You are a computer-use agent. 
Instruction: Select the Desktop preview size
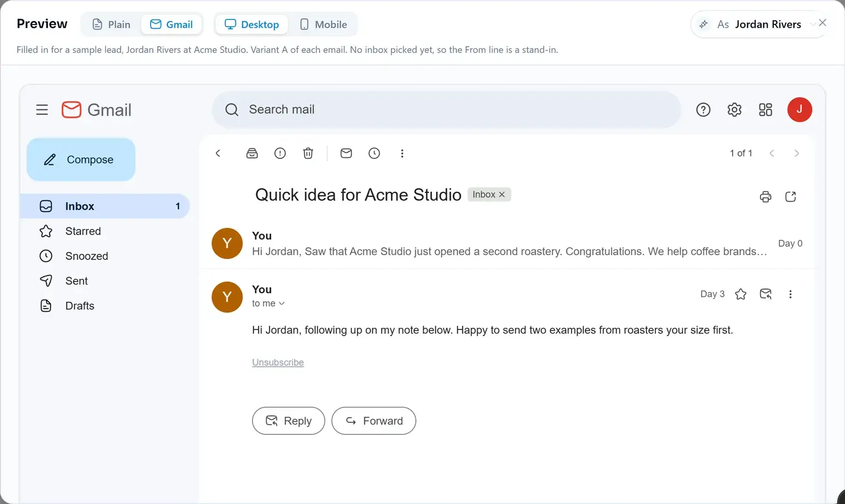[x=252, y=24]
